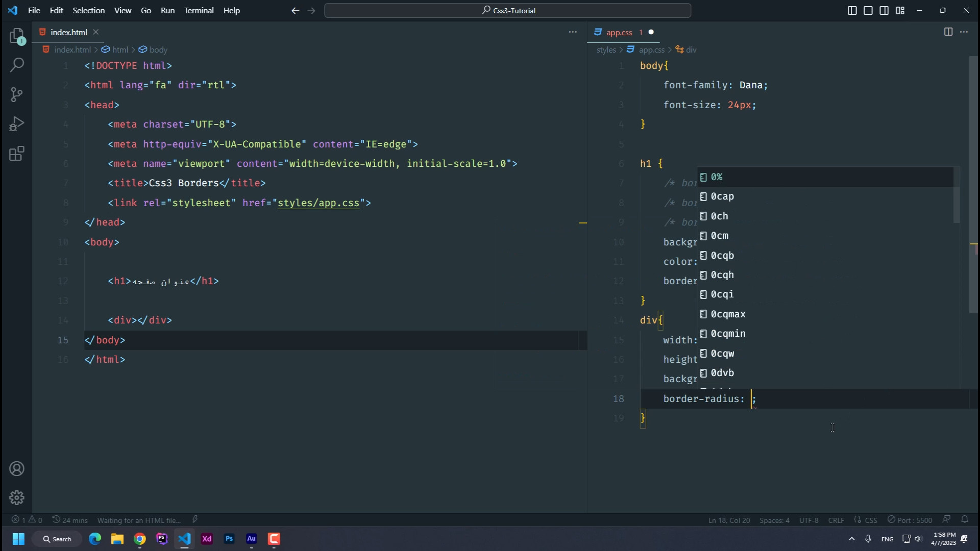Open the Accounts menu icon
This screenshot has width=980, height=551.
[x=17, y=469]
